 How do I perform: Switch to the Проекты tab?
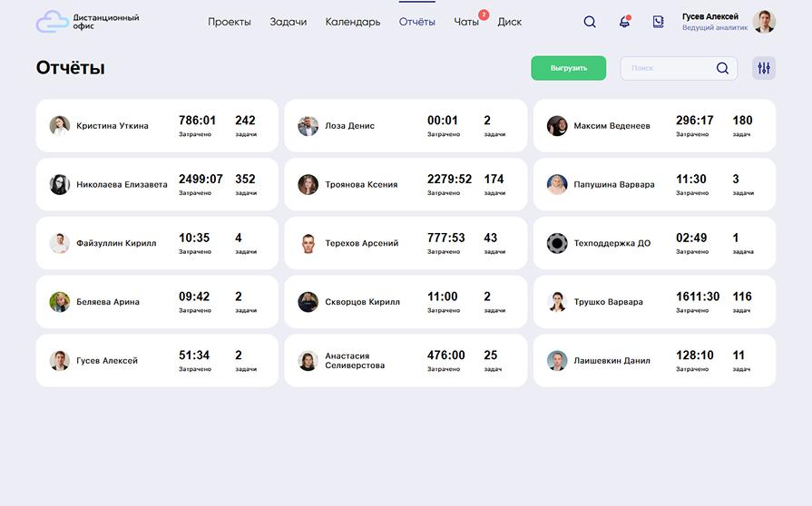(x=230, y=22)
